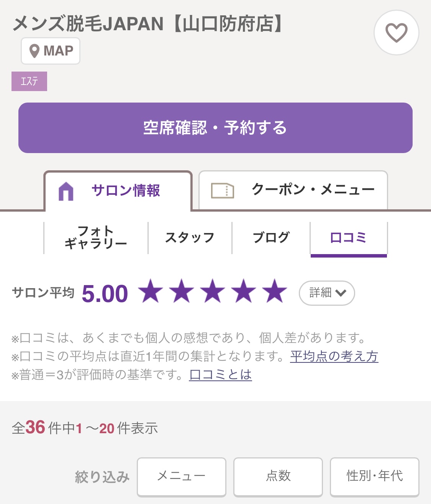Open the フォトギャラリー sub-tab

tap(96, 238)
